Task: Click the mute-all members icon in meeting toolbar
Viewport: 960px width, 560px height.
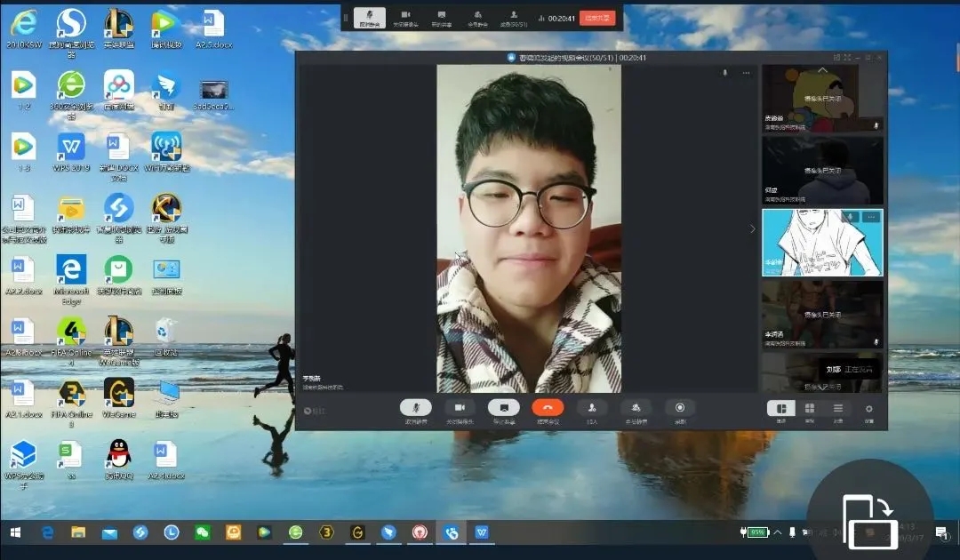Action: pyautogui.click(x=636, y=408)
